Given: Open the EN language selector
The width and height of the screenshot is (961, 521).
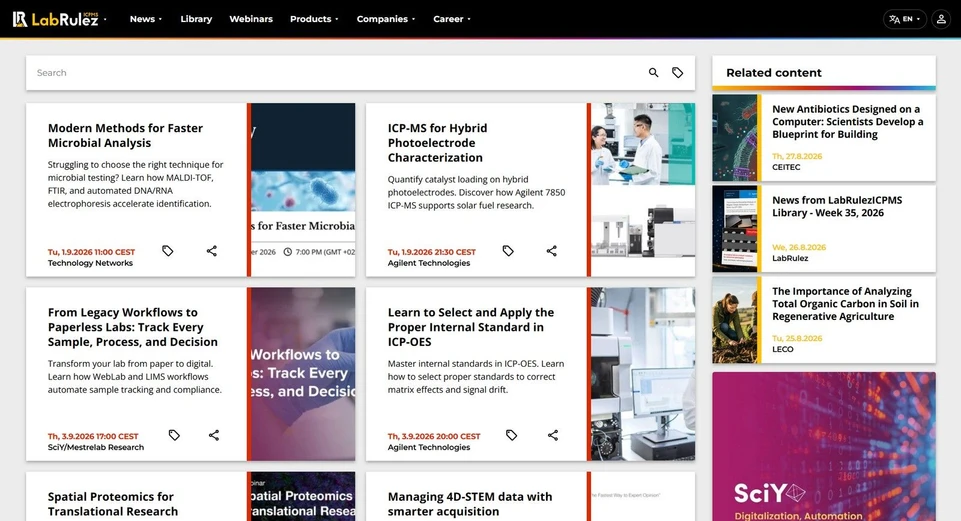Looking at the screenshot, I should 905,19.
